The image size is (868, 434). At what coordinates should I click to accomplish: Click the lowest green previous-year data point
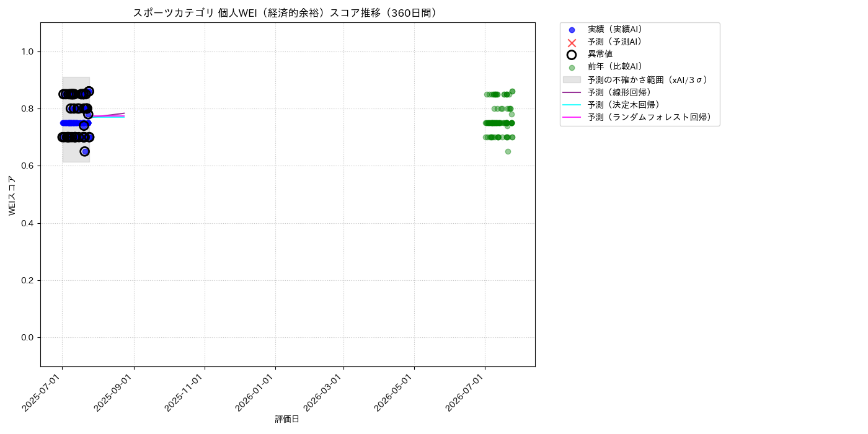508,151
